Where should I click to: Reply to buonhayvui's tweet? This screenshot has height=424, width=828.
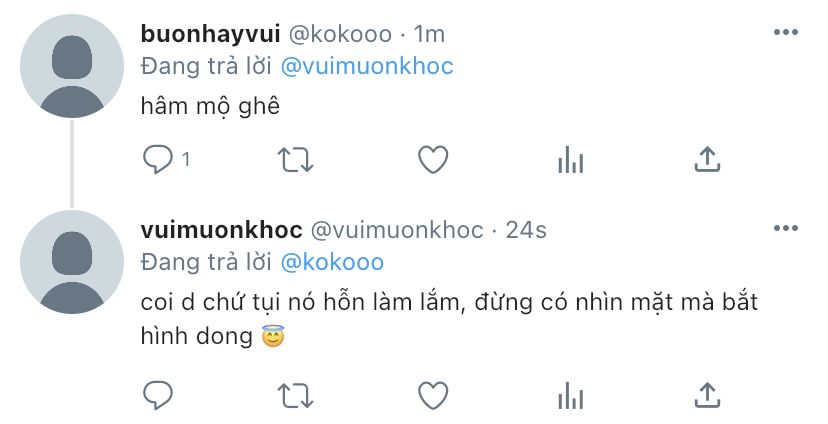click(x=158, y=159)
